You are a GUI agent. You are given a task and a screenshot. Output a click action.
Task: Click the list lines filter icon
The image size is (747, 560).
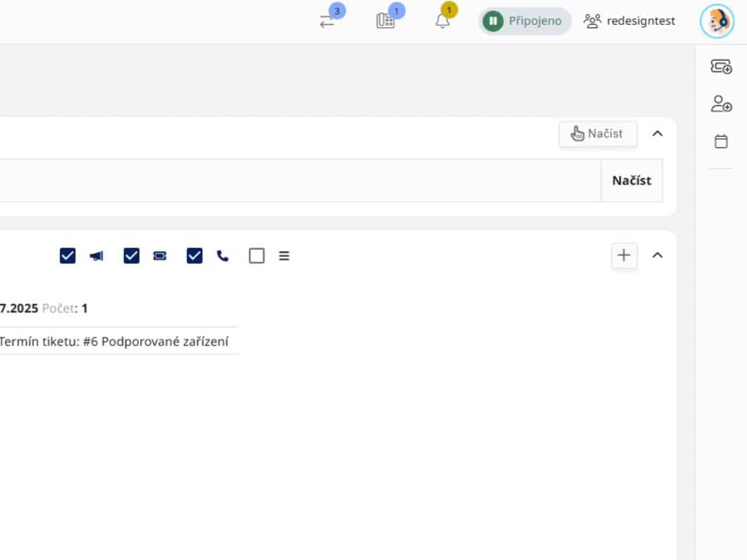284,256
